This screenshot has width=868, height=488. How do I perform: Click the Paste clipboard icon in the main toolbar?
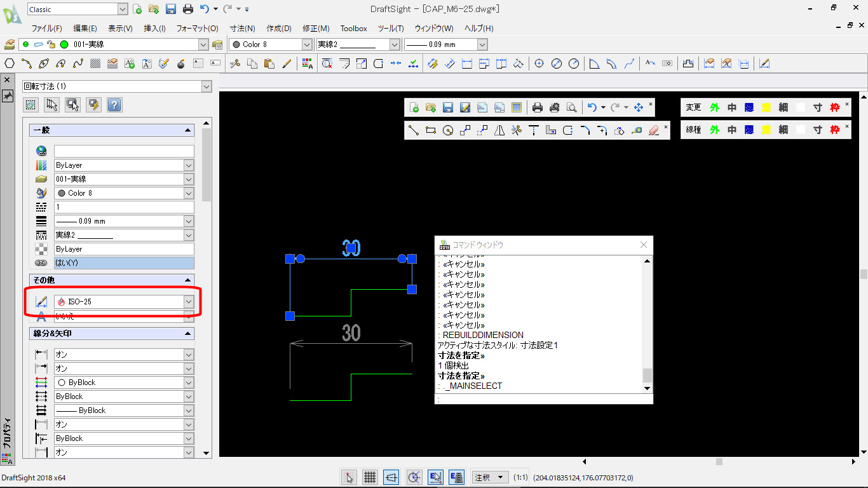pyautogui.click(x=269, y=64)
